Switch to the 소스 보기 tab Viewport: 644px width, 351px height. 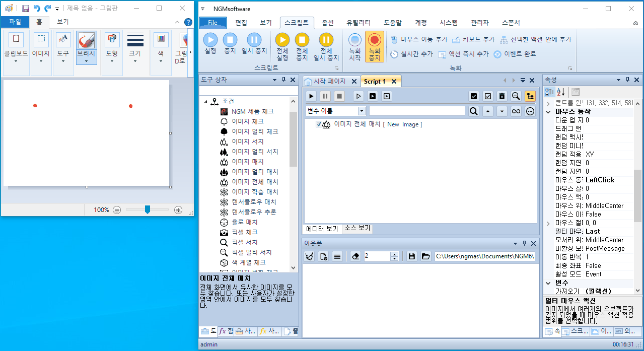pos(357,228)
